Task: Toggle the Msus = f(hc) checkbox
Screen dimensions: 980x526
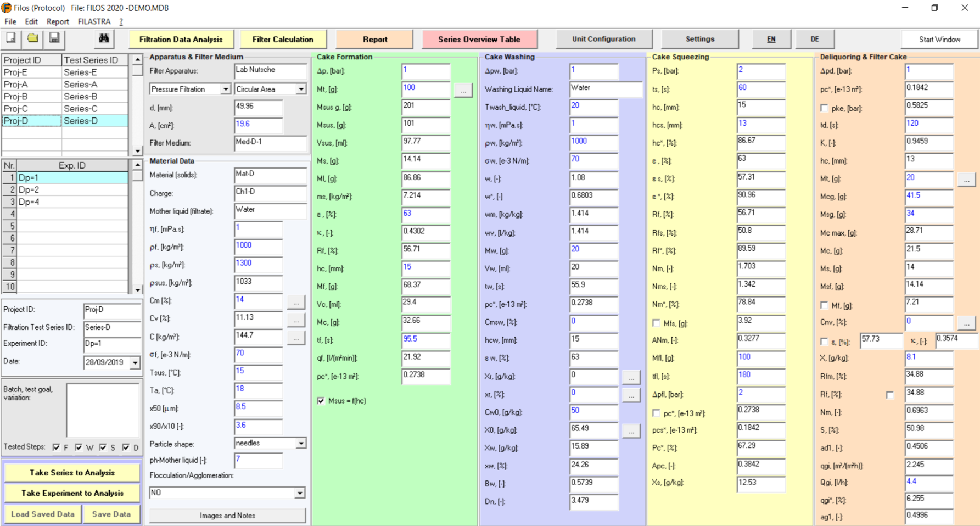Action: click(321, 401)
